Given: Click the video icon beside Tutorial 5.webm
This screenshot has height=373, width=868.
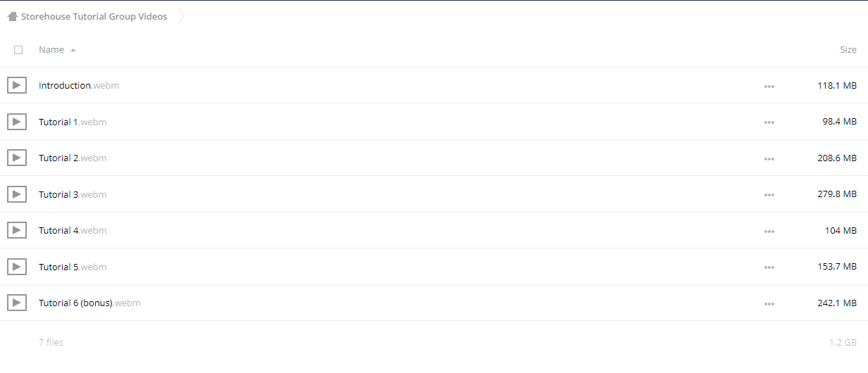Looking at the screenshot, I should 17,267.
